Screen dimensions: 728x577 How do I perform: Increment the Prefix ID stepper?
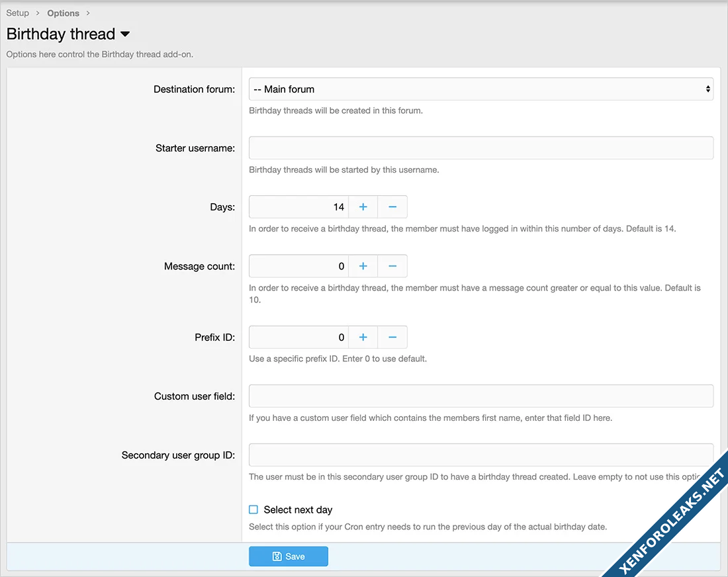[363, 337]
